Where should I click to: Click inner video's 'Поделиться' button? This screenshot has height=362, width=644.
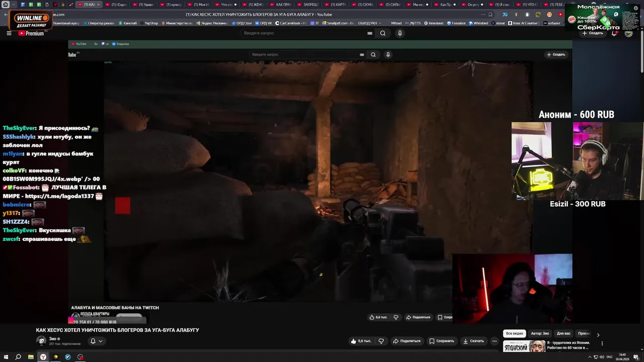pyautogui.click(x=419, y=317)
